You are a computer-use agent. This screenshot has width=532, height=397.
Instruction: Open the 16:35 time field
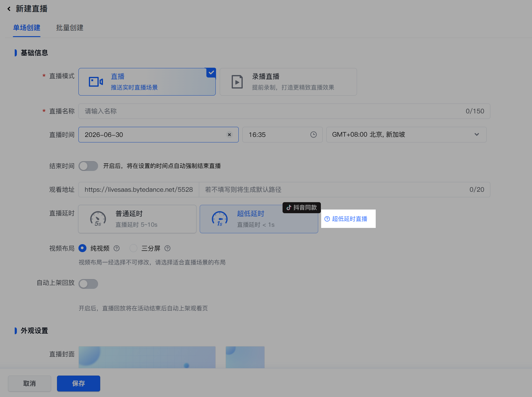coord(283,134)
